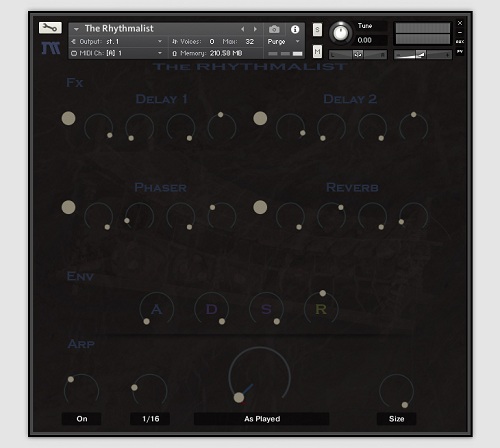Go to previous instrument arrow
Viewport: 500px width, 448px height.
click(243, 29)
